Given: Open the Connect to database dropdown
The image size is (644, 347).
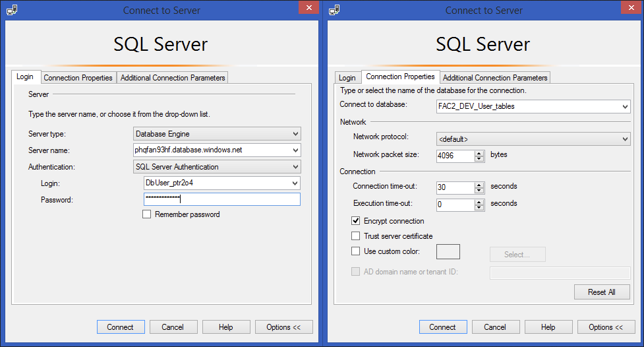Looking at the screenshot, I should pyautogui.click(x=625, y=106).
